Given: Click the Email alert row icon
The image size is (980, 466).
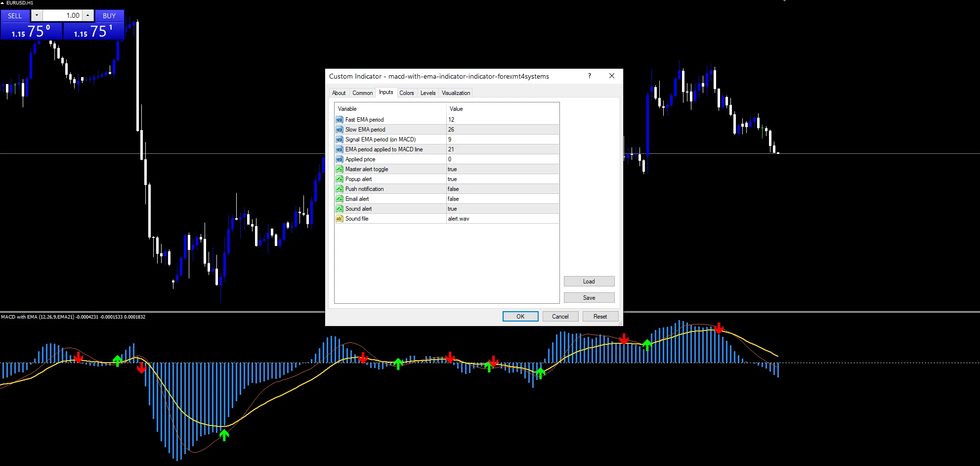Looking at the screenshot, I should [339, 199].
